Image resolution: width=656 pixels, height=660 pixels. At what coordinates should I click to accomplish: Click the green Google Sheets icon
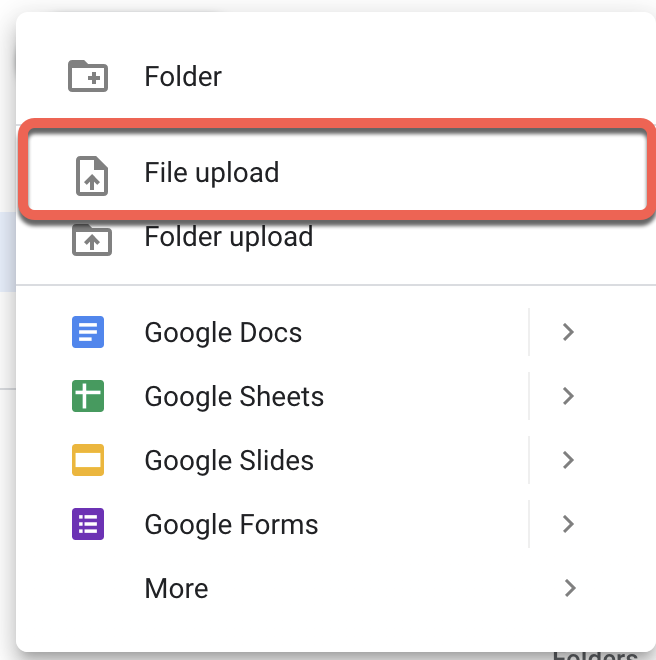pyautogui.click(x=88, y=396)
